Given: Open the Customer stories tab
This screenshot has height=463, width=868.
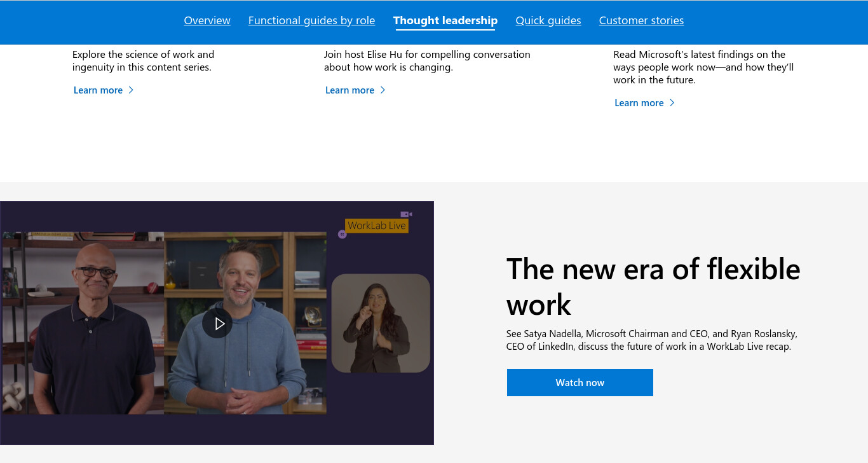Looking at the screenshot, I should (641, 20).
